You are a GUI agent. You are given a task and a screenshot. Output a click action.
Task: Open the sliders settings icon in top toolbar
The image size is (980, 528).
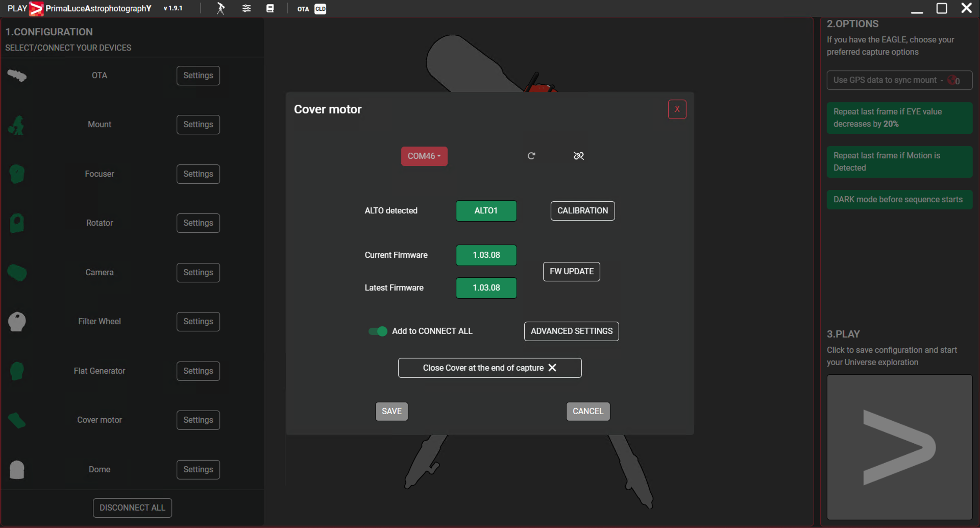pos(247,8)
